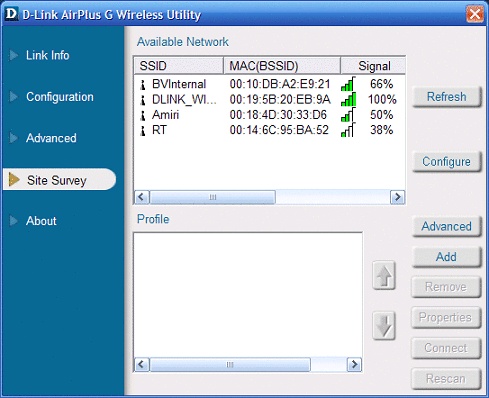Screen dimensions: 489x398
Task: Click Profile list scrollbar right arrow
Action: click(x=354, y=364)
